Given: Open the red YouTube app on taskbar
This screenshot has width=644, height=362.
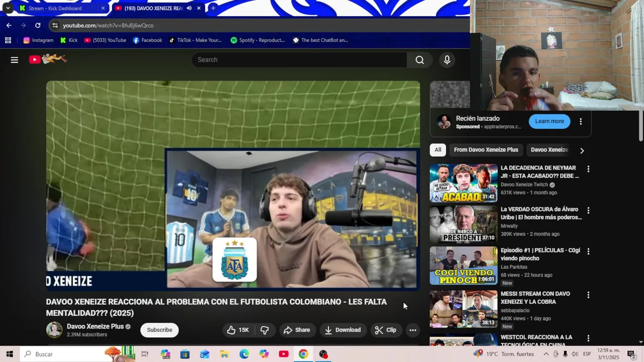Looking at the screenshot, I should coord(284,354).
